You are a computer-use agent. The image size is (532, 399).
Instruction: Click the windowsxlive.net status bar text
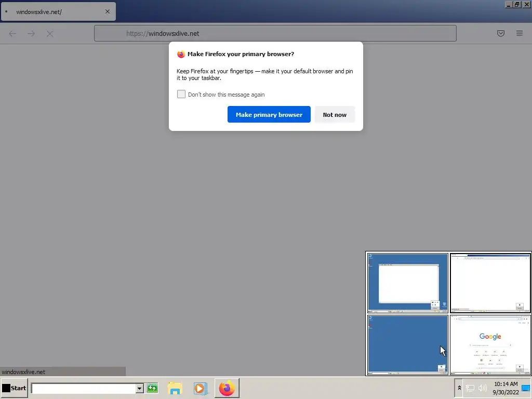coord(23,372)
